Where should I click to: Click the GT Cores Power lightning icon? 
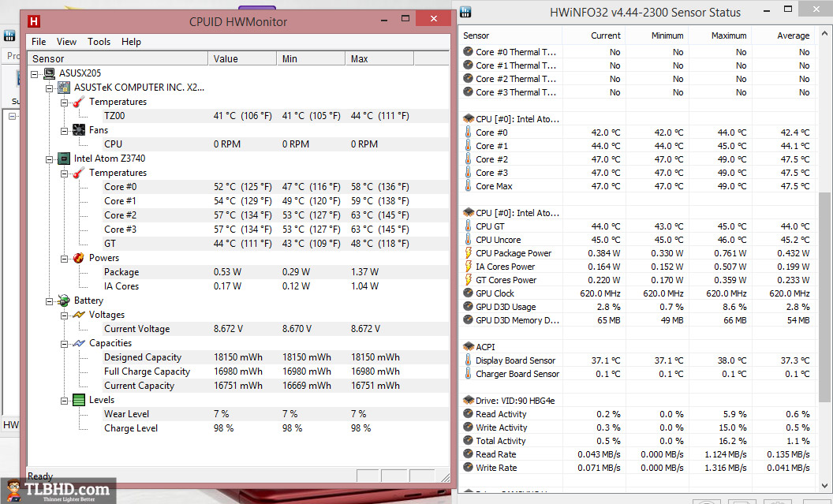(468, 279)
